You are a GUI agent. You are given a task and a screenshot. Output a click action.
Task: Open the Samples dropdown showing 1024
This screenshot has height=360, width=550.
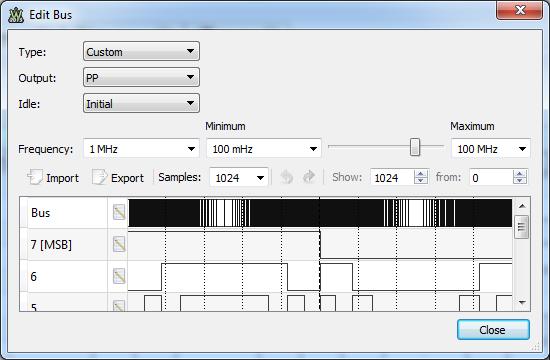coord(239,177)
